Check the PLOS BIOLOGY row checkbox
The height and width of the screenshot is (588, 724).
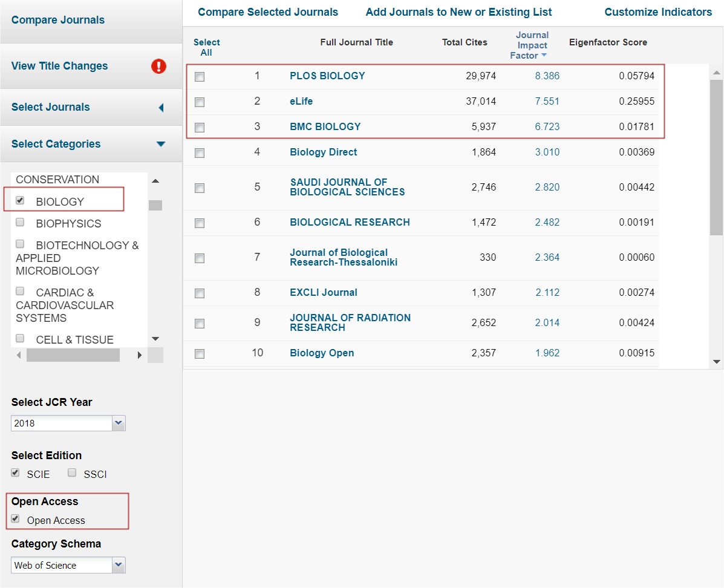[x=200, y=77]
